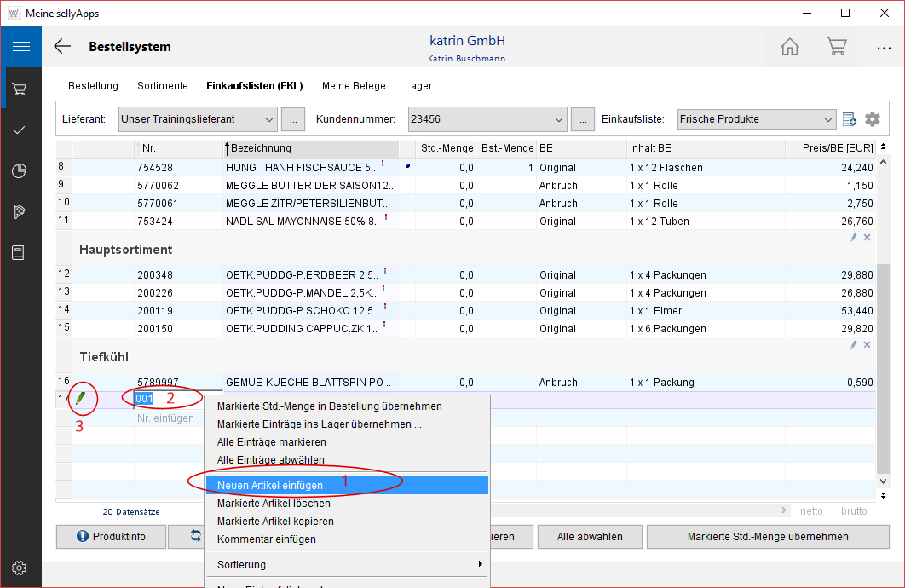Open the pie chart statistics sidebar icon
Viewport: 905px width, 588px height.
pyautogui.click(x=20, y=171)
